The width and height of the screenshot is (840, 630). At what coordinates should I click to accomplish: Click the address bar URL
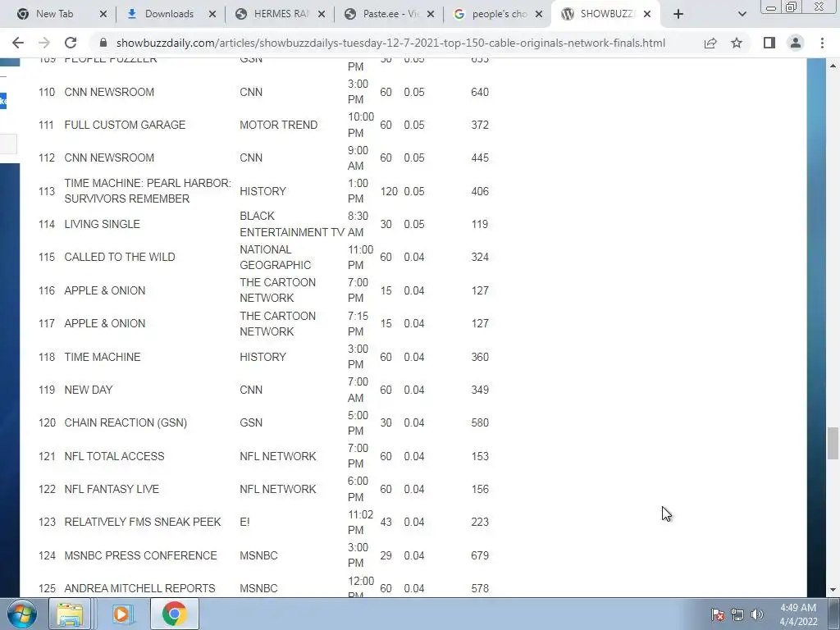390,43
